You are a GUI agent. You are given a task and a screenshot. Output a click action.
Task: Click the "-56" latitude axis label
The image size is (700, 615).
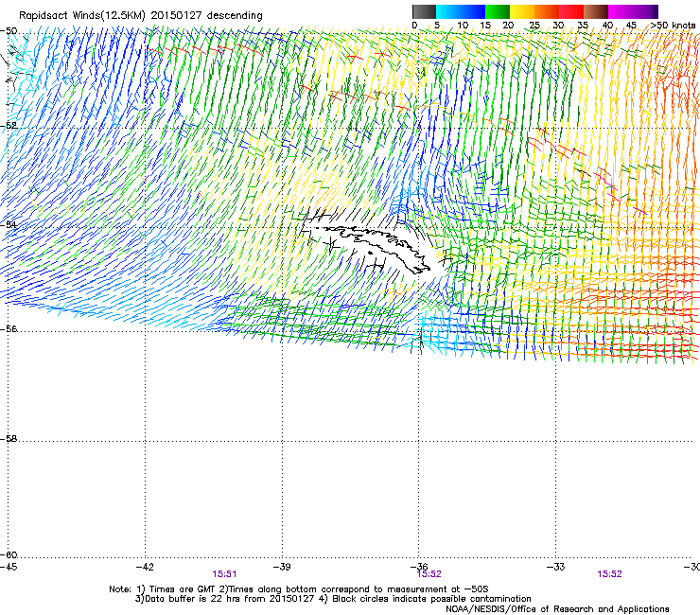(x=9, y=328)
